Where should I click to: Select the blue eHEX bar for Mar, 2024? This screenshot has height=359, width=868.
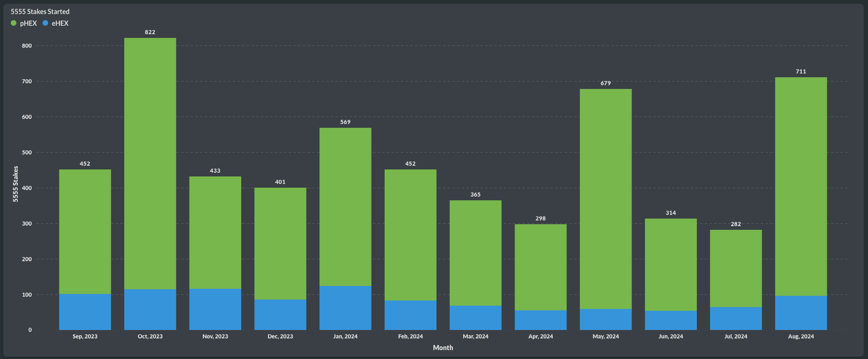tap(475, 318)
